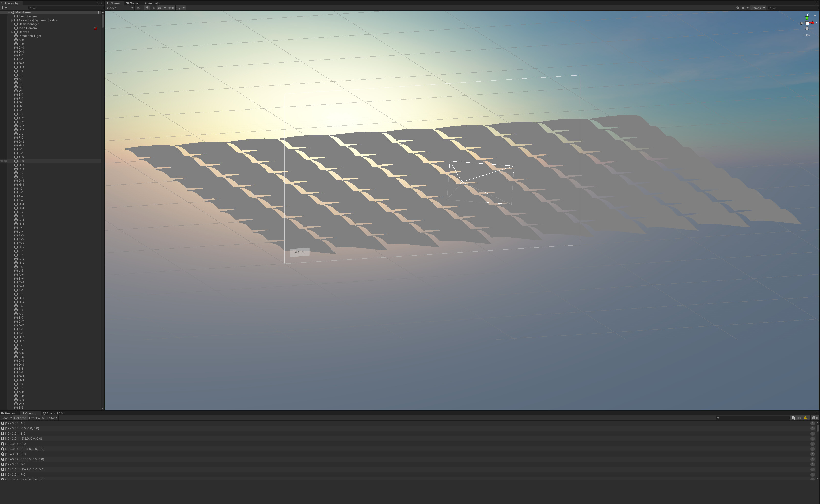
Task: Open the scene camera settings icon
Action: (744, 8)
